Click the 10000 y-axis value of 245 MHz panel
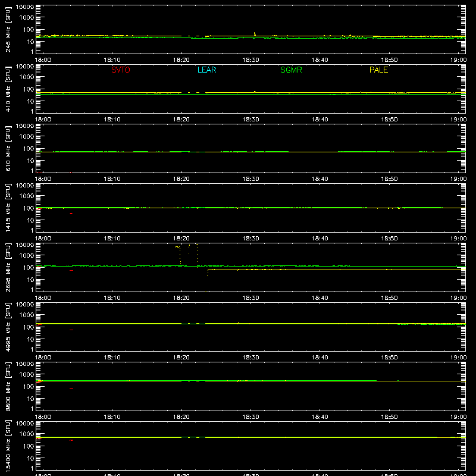This screenshot has width=476, height=476. tap(25, 7)
